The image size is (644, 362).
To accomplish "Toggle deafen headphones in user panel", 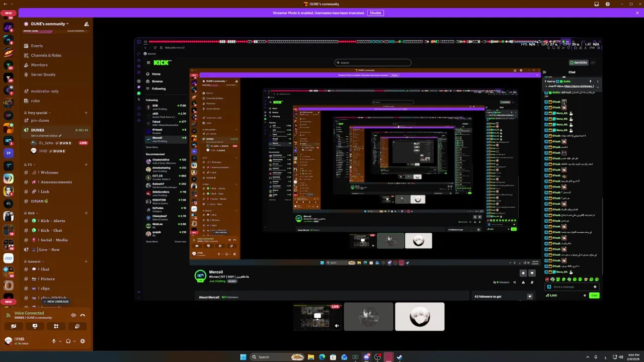I will tap(68, 341).
